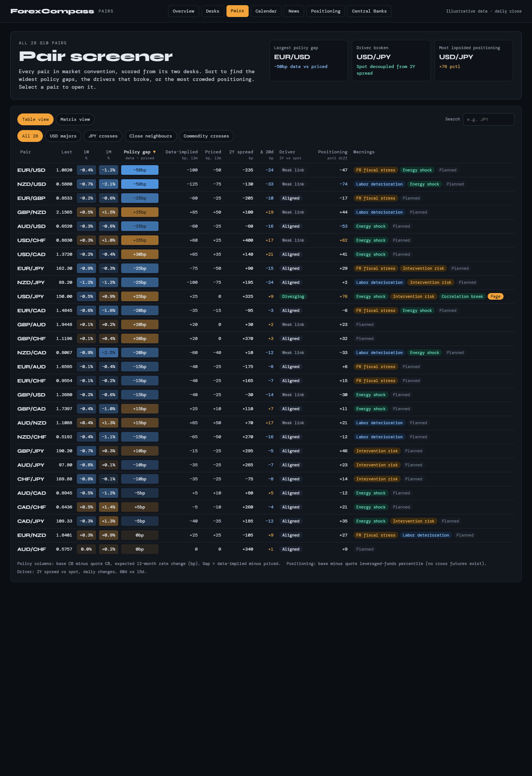Filter by USD majors
Screen dimensions: 532x776
click(x=63, y=136)
